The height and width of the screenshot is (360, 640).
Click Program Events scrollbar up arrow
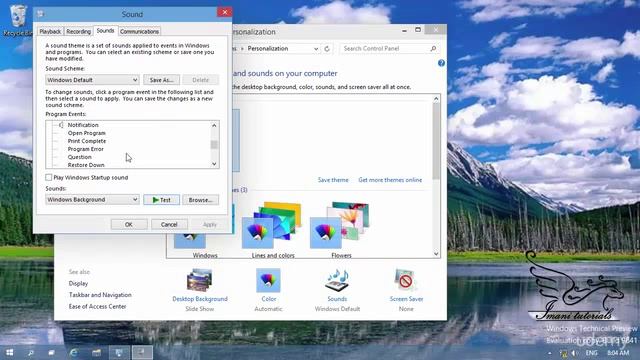click(x=214, y=125)
